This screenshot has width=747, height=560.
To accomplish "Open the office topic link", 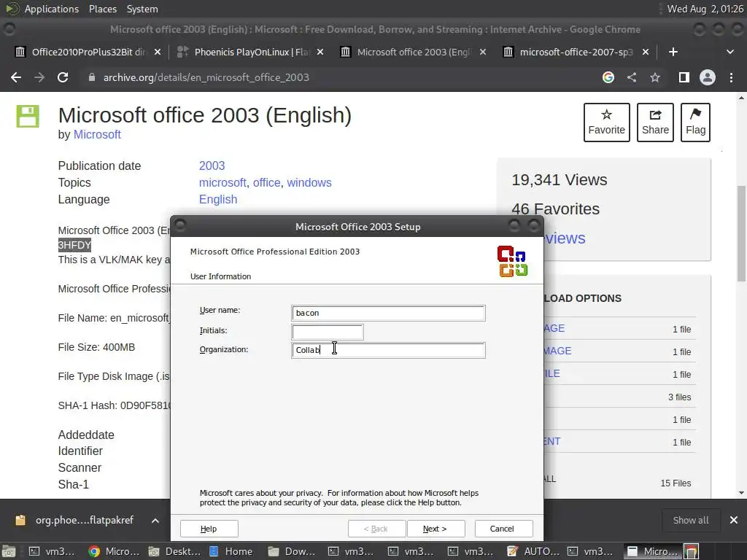I will click(x=267, y=183).
